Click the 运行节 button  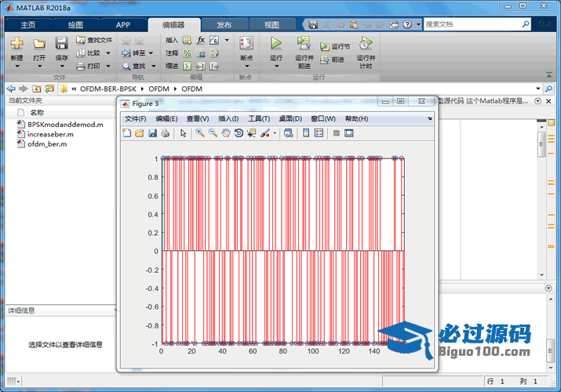[335, 46]
